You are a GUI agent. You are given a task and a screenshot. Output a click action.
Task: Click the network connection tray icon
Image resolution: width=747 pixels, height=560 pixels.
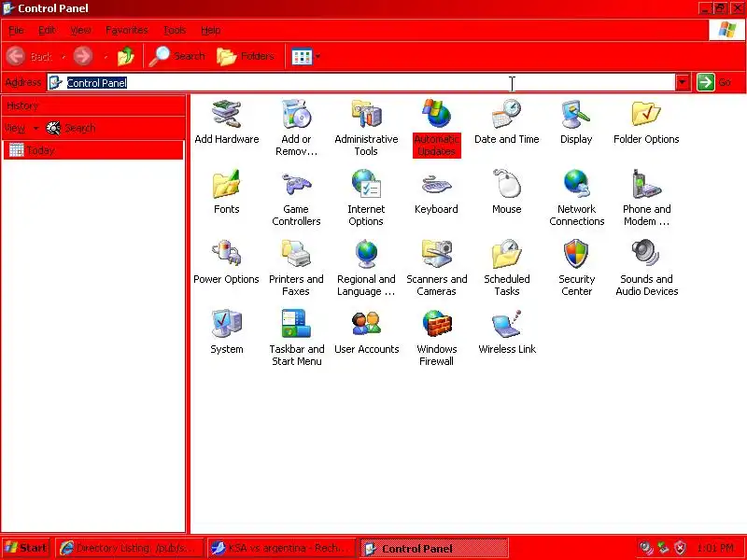(x=663, y=548)
